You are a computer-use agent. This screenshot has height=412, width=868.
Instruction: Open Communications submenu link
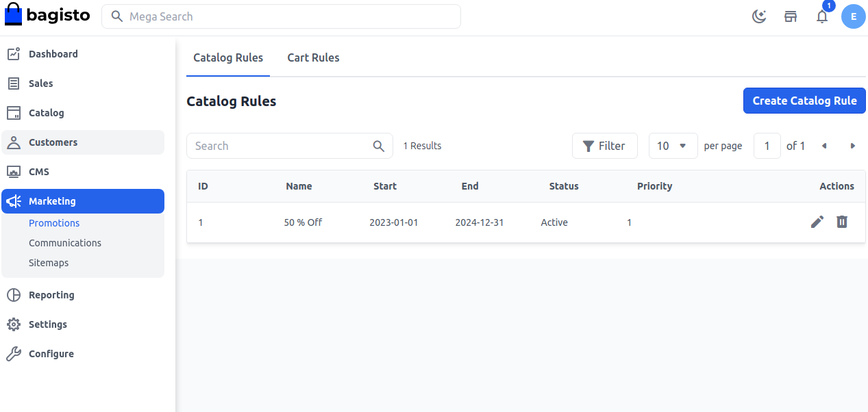click(65, 243)
